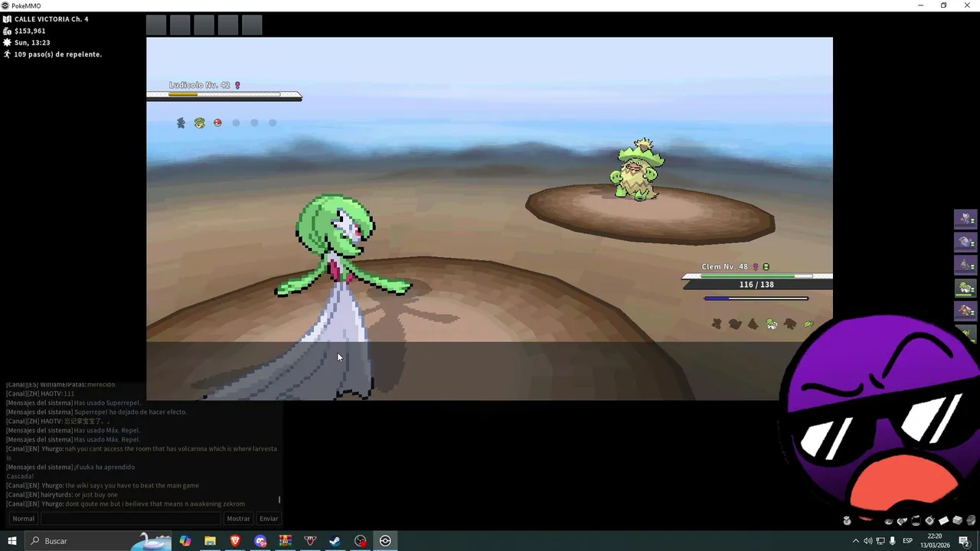Screen dimensions: 980x551
Task: Click the fainted Pokémon silhouette in opponent's party row
Action: (x=181, y=122)
